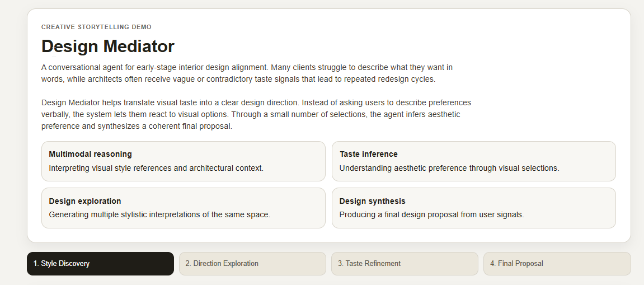Switch to the Direction Exploration tab
The image size is (644, 285).
pyautogui.click(x=252, y=264)
